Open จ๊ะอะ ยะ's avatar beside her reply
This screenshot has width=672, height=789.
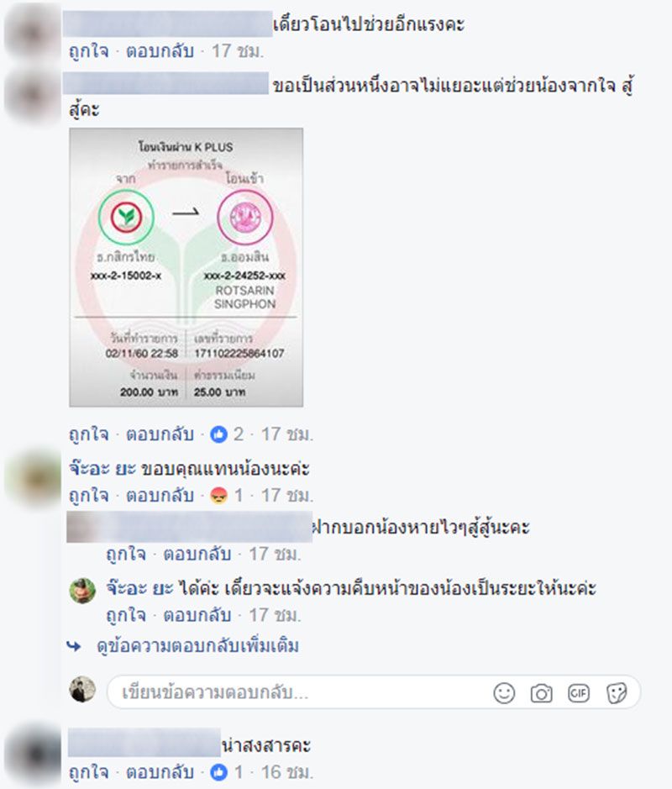pyautogui.click(x=82, y=590)
